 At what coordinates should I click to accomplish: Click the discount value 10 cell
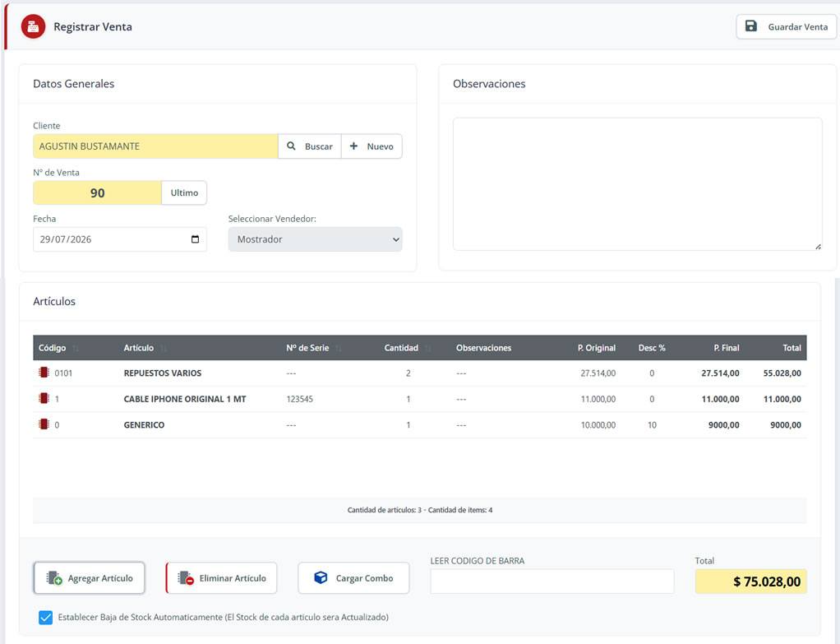click(652, 424)
